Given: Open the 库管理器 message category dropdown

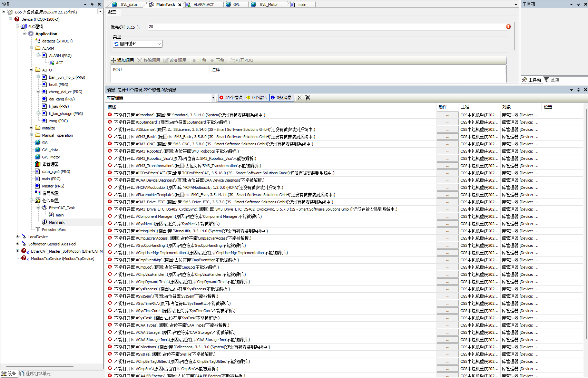Looking at the screenshot, I should (x=213, y=98).
